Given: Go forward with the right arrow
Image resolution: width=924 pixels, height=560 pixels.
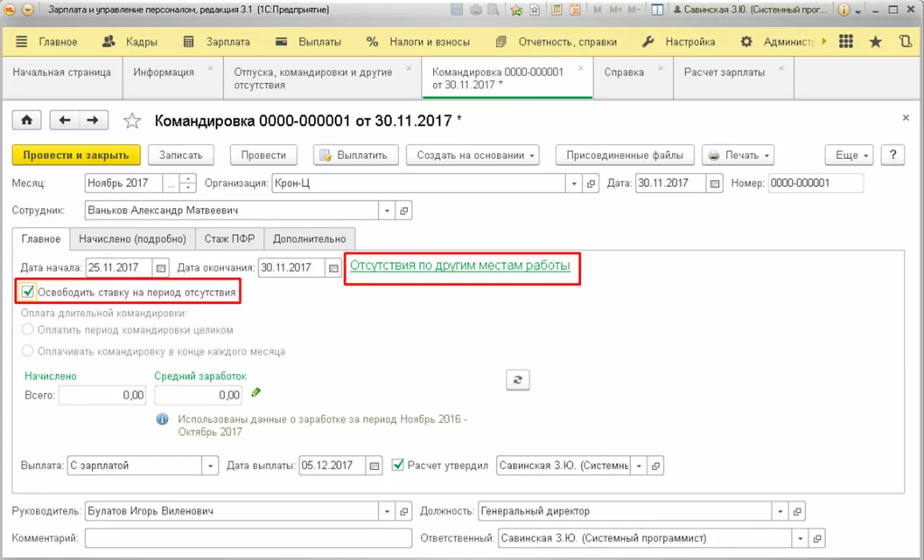Looking at the screenshot, I should (x=93, y=121).
